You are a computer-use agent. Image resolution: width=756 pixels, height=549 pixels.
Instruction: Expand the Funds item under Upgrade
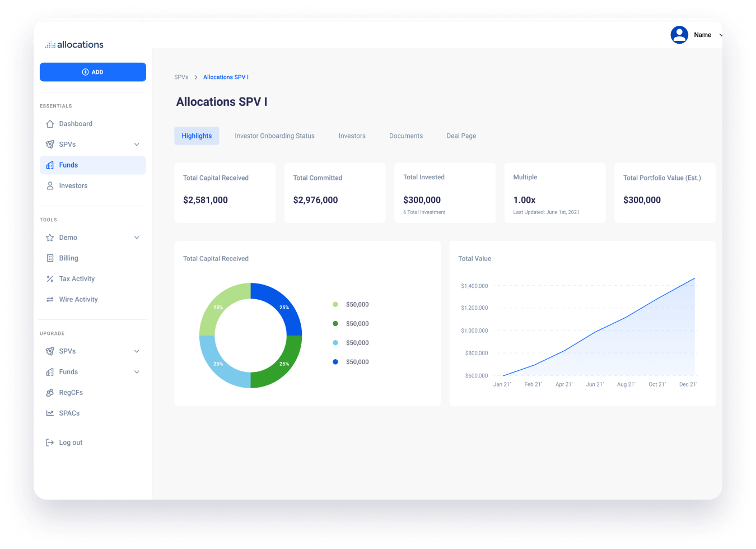click(x=137, y=371)
